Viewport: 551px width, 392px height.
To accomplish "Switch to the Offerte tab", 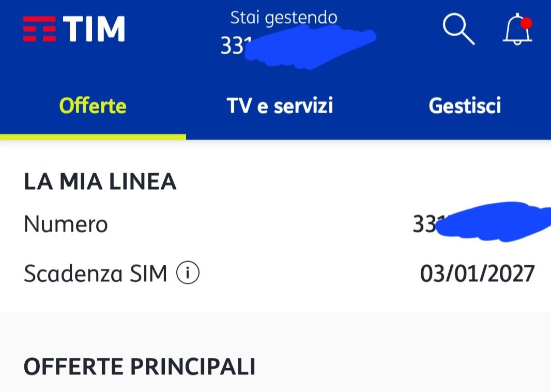I will pos(93,106).
